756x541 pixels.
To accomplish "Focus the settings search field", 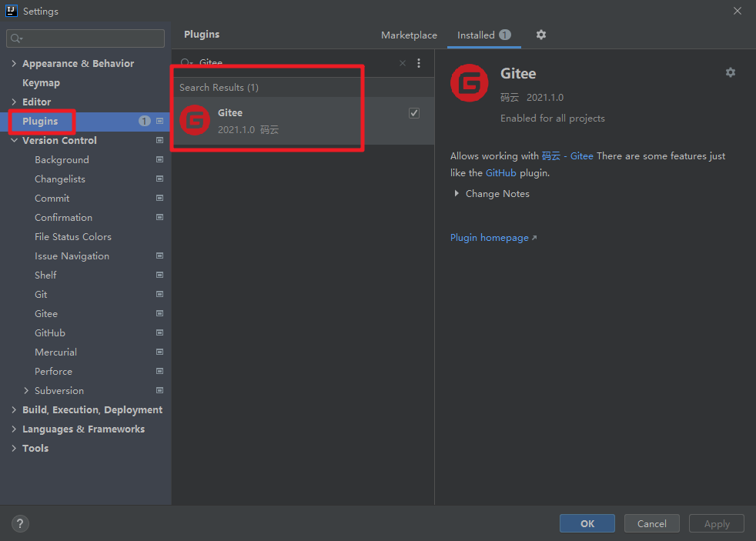I will point(85,38).
